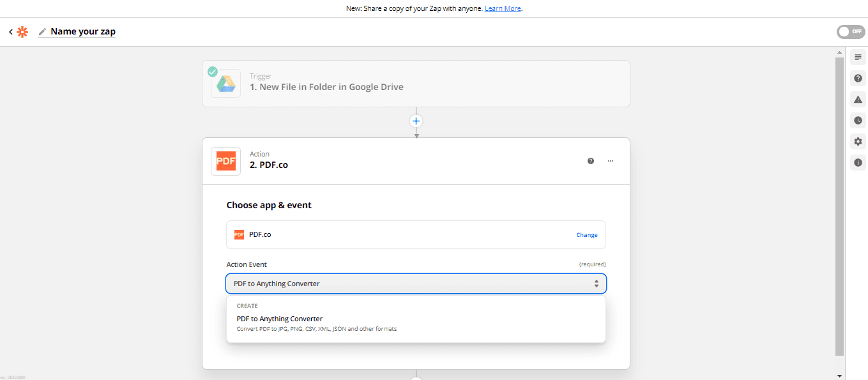Viewport: 868px width, 380px height.
Task: Click the PDF.co app icon on the action step
Action: [x=225, y=161]
